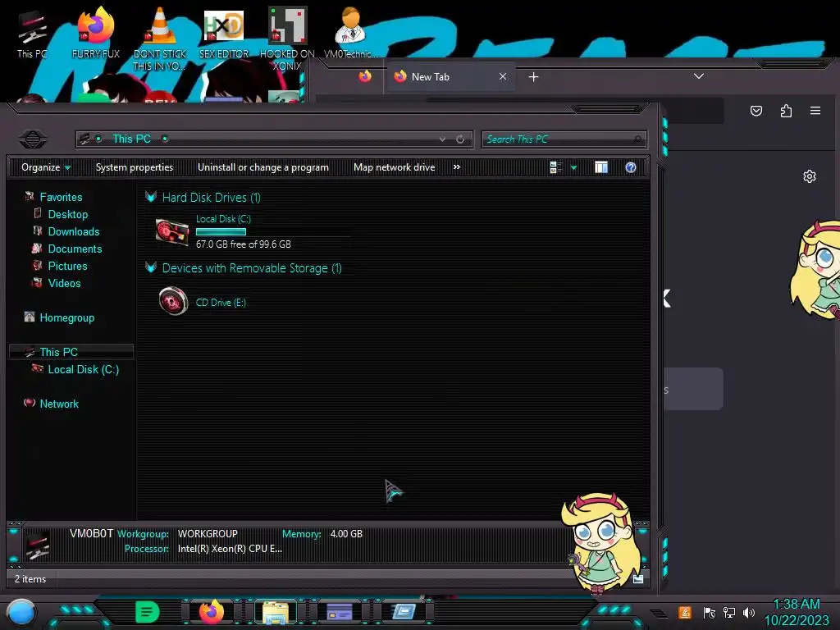The image size is (840, 630).
Task: Open the volume speaker tray icon
Action: [749, 612]
